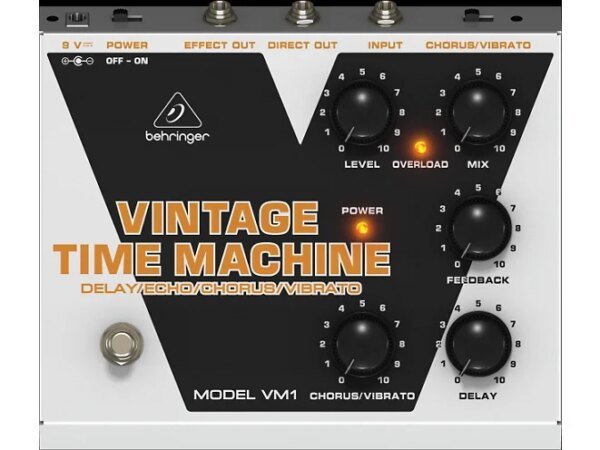Click the DIRECT OUT jack
This screenshot has width=600, height=450.
(303, 13)
